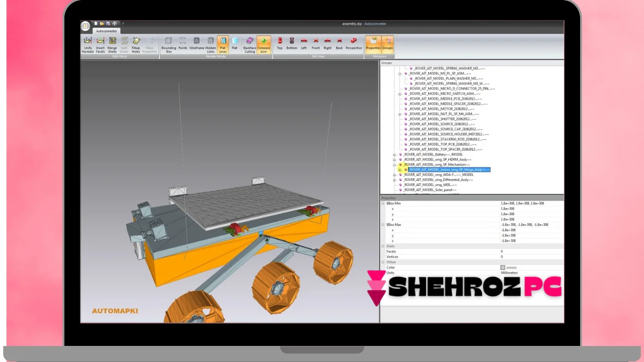Screen dimensions: 644x362
Task: Set view to Top
Action: tap(280, 43)
